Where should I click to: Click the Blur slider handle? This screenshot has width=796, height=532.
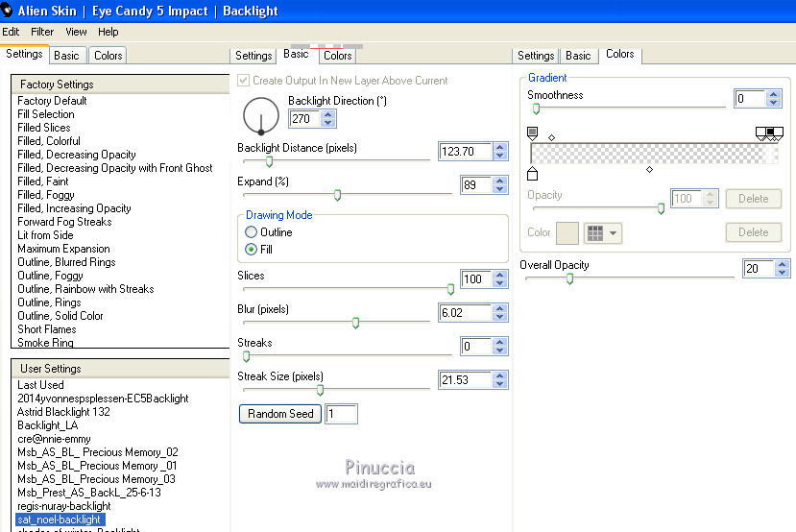[355, 323]
